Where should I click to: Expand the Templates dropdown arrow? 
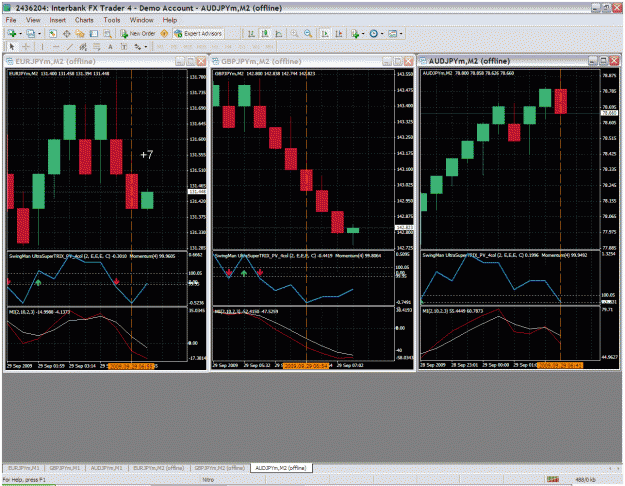coord(401,34)
